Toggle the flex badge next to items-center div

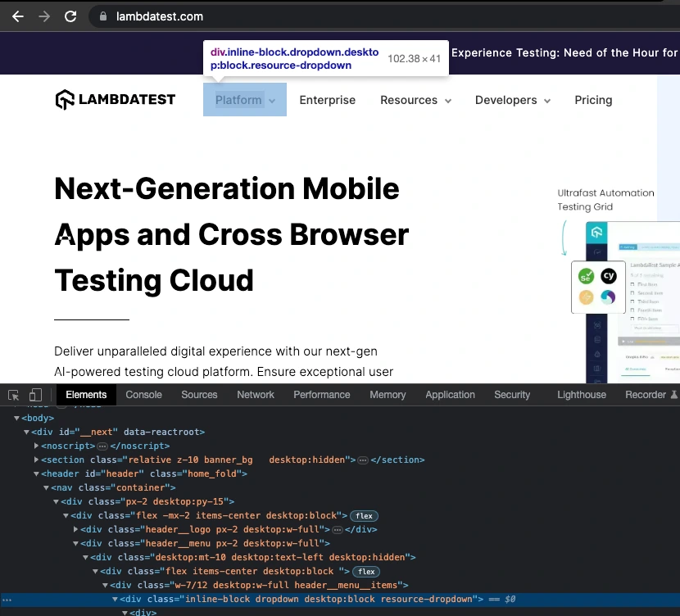[364, 515]
